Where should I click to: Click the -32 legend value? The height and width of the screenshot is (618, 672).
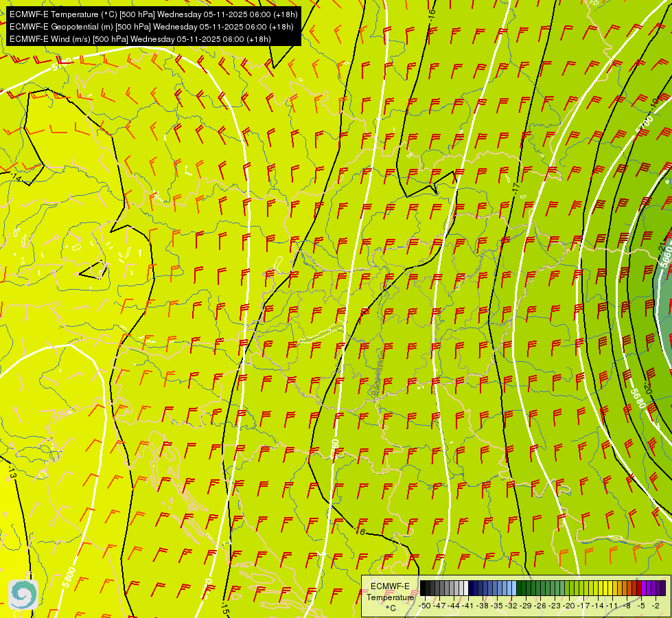[x=511, y=606]
